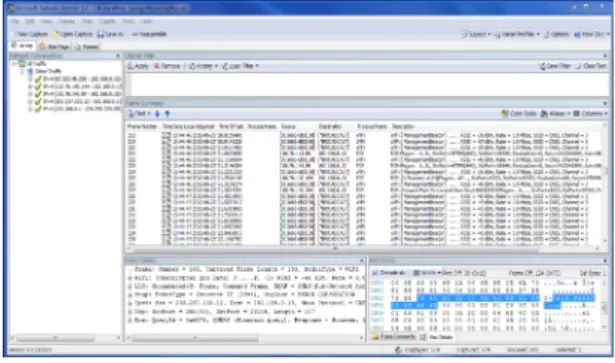Jump to next found frame with down arrow
The image size is (615, 363).
(x=157, y=114)
